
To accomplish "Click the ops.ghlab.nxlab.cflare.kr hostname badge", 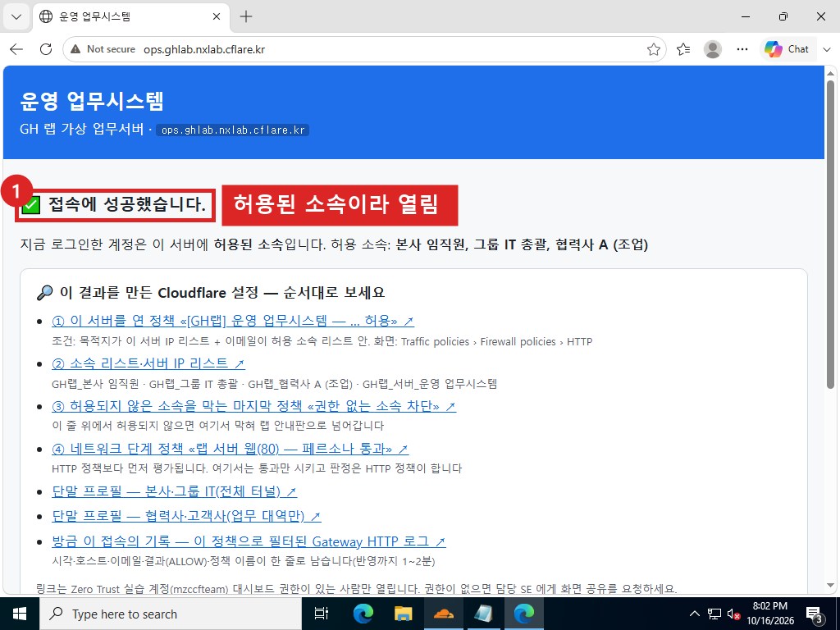I will [232, 130].
